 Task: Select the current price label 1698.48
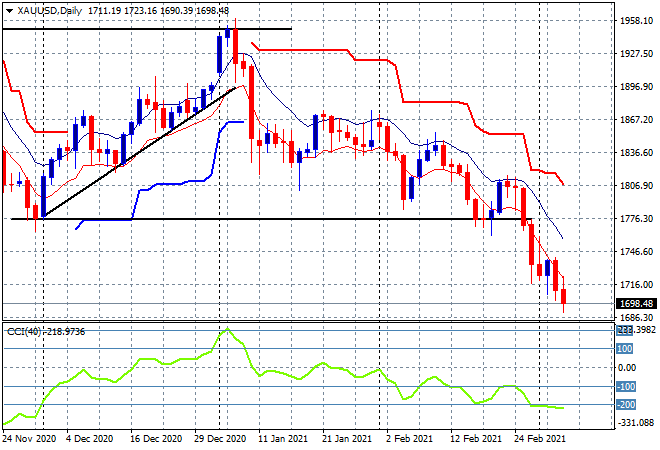click(x=636, y=304)
